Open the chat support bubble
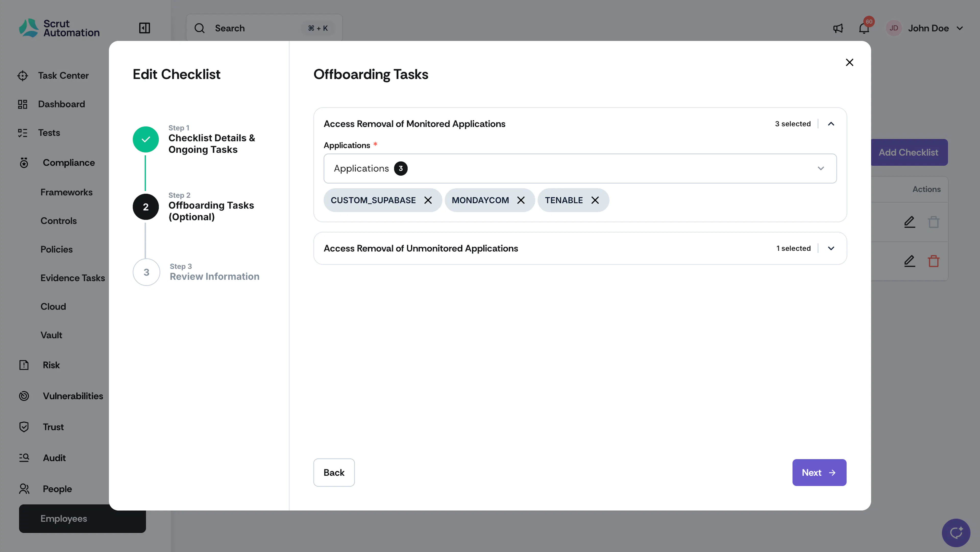This screenshot has width=980, height=552. [x=956, y=533]
